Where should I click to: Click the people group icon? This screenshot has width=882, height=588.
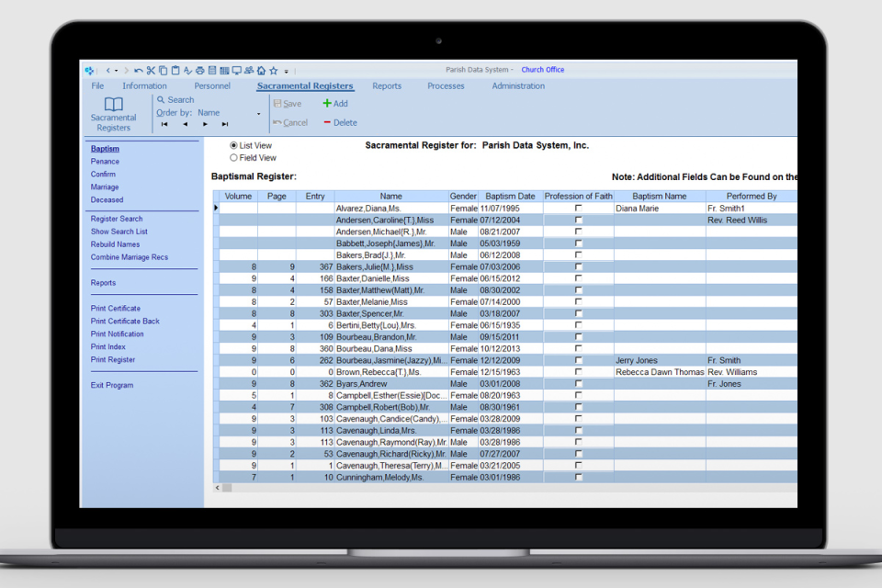pyautogui.click(x=249, y=71)
